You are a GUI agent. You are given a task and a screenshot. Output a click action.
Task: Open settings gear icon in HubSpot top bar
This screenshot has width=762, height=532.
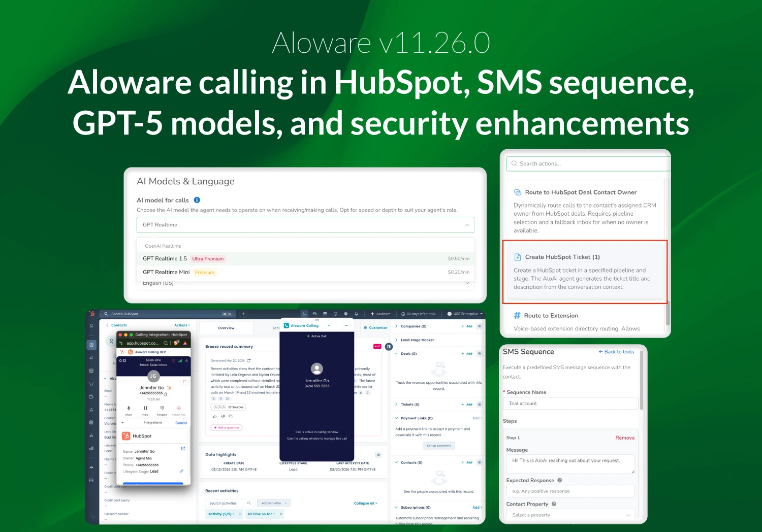[x=346, y=314]
